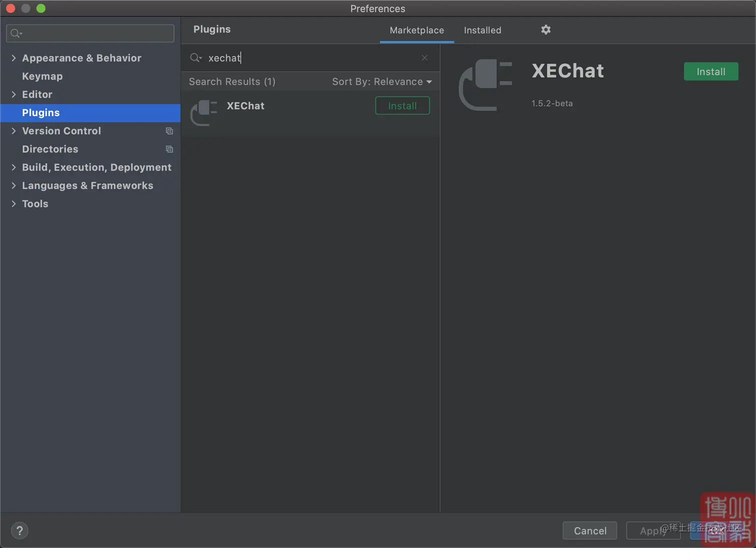Click the Apply button
The image size is (756, 548).
(x=653, y=530)
